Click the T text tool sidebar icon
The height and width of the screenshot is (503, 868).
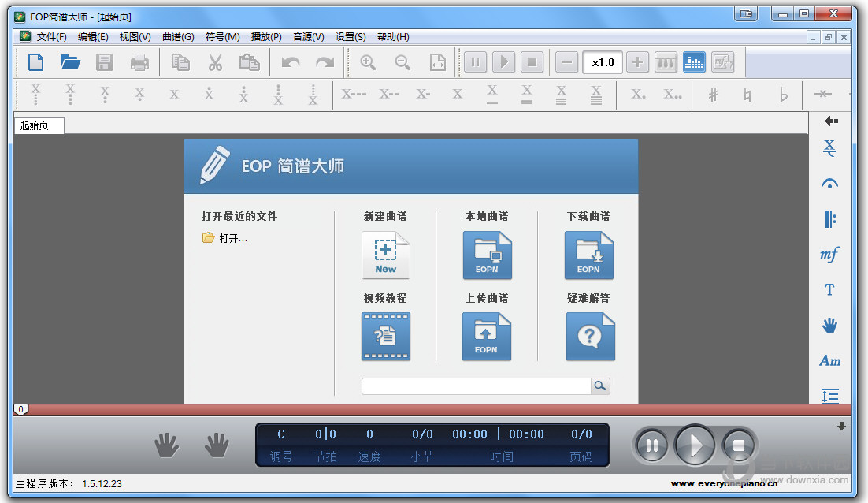click(x=829, y=289)
